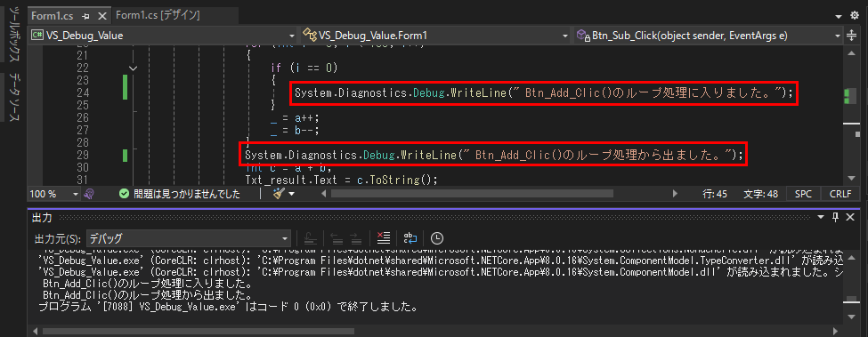Clear all output with the clear icon

[383, 238]
